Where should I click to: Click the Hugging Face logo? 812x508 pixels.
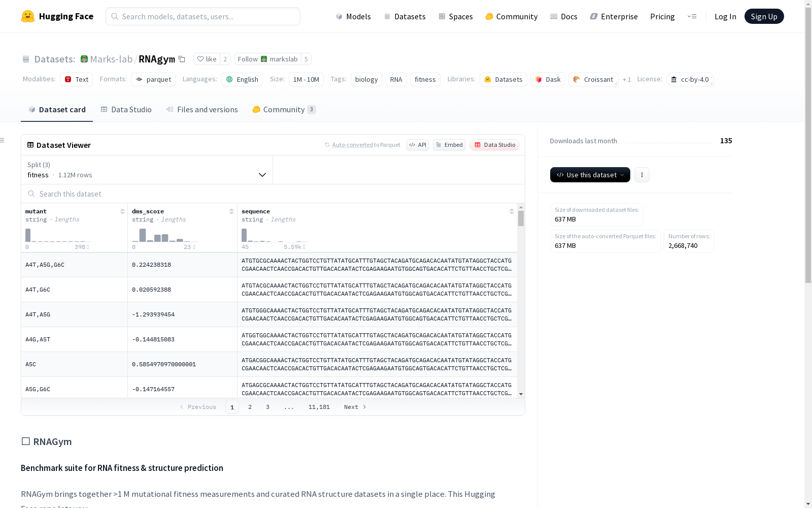click(x=57, y=16)
